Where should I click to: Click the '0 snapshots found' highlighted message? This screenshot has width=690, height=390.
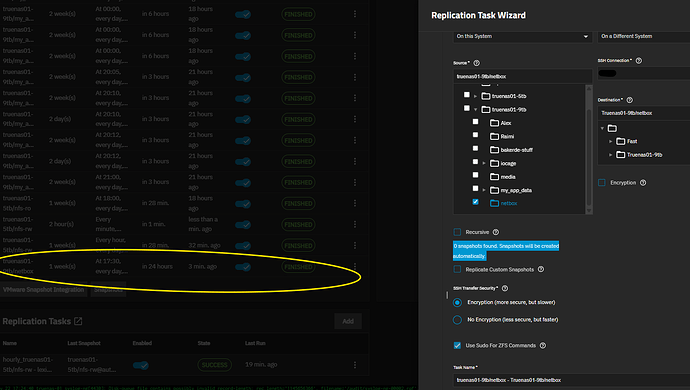pos(506,251)
